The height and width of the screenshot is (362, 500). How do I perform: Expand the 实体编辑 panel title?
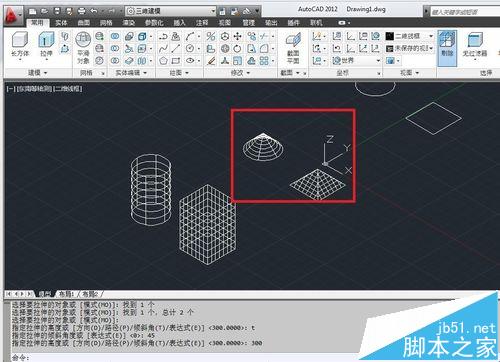[131, 72]
